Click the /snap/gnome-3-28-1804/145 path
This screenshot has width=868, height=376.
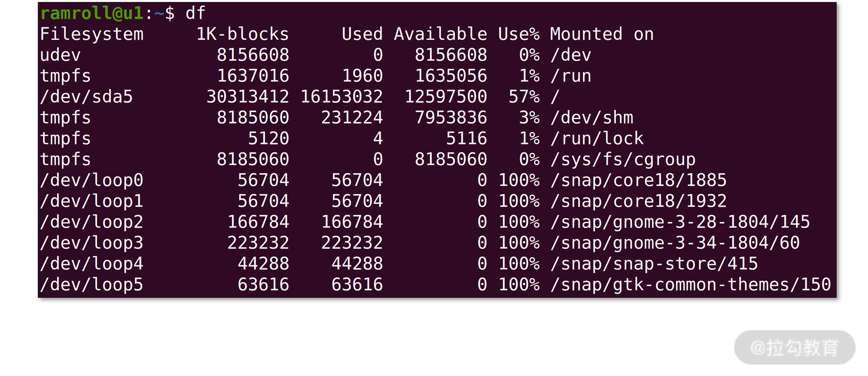tap(680, 222)
